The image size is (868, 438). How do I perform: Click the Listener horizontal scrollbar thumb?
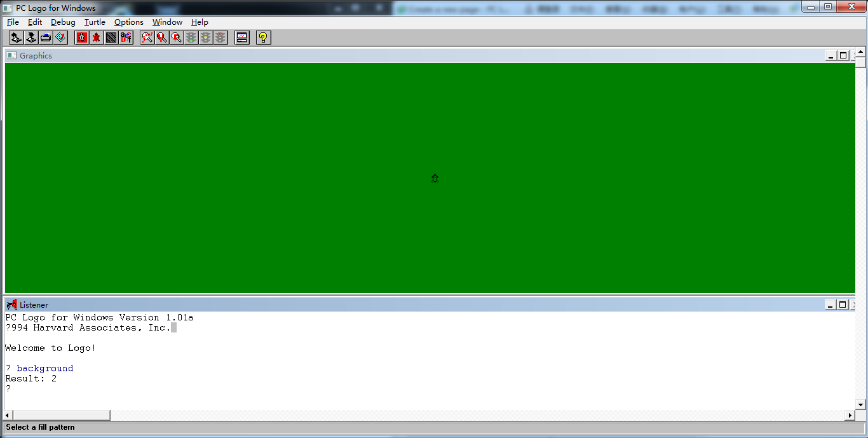[62, 415]
